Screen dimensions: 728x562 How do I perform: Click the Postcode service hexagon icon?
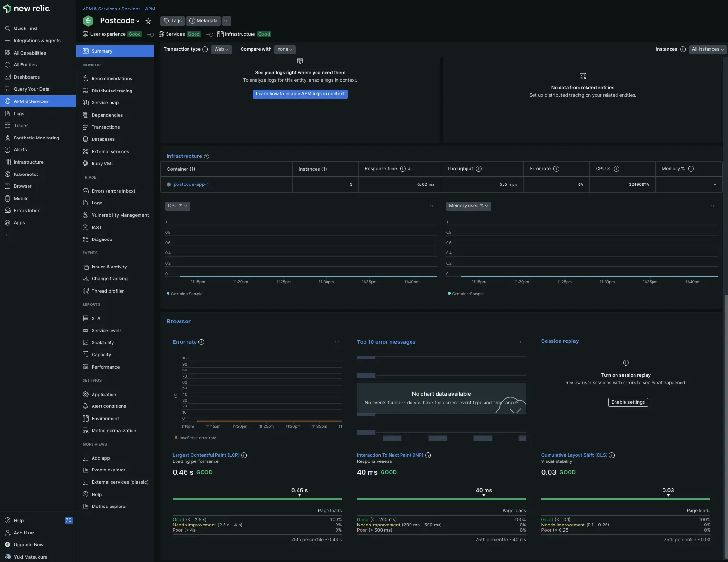[88, 21]
